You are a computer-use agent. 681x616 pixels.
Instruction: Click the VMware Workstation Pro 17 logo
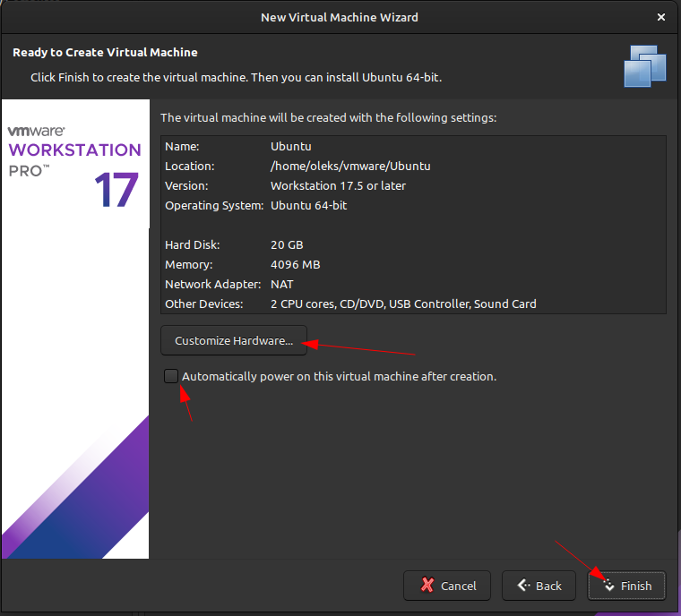(x=74, y=166)
